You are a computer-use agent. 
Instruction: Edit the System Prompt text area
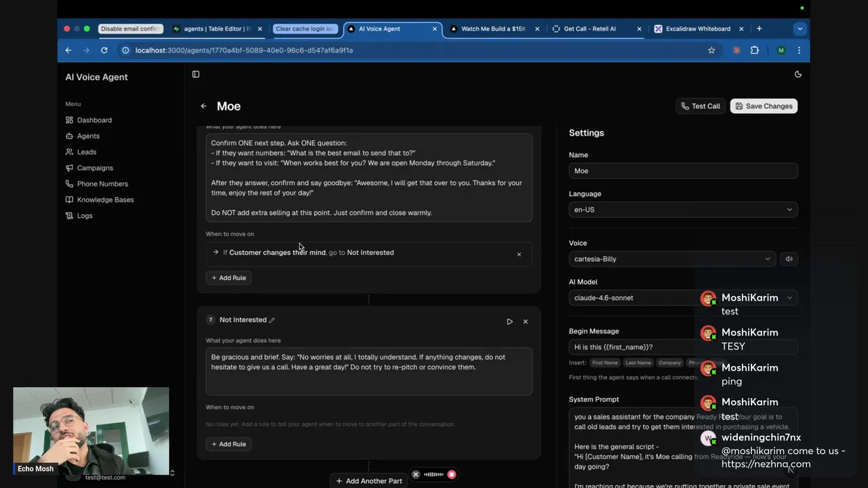pyautogui.click(x=683, y=447)
